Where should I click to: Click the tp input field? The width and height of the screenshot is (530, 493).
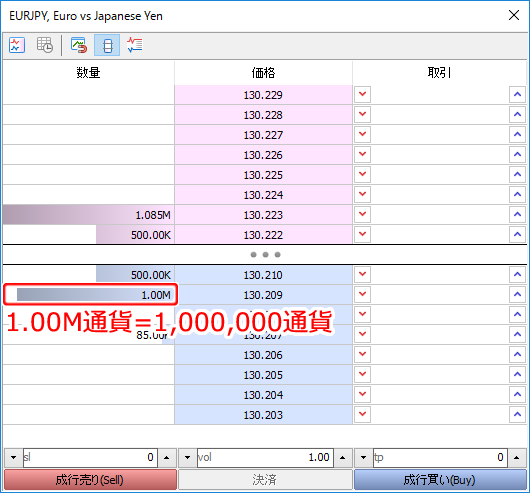(x=440, y=458)
